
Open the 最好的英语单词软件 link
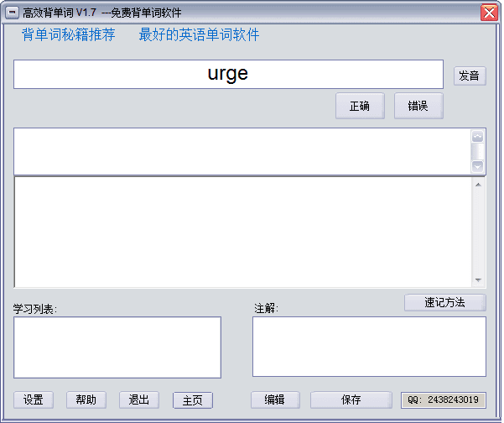199,35
